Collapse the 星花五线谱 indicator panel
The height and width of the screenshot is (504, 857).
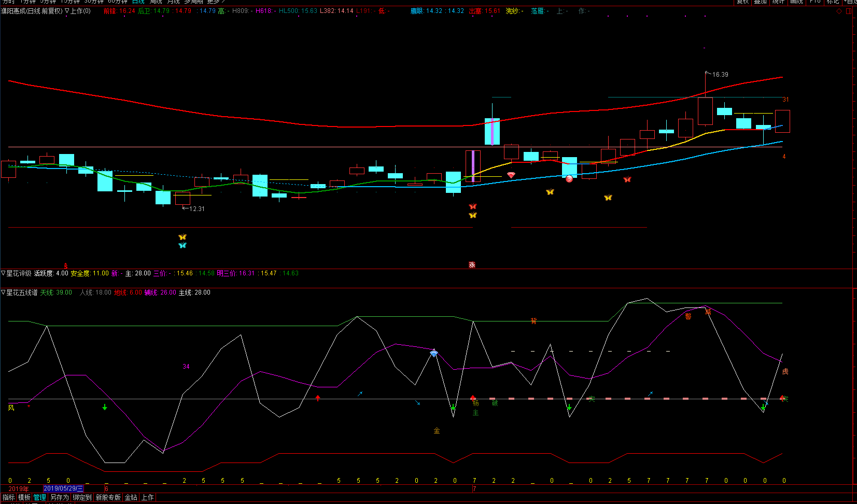(x=3, y=292)
